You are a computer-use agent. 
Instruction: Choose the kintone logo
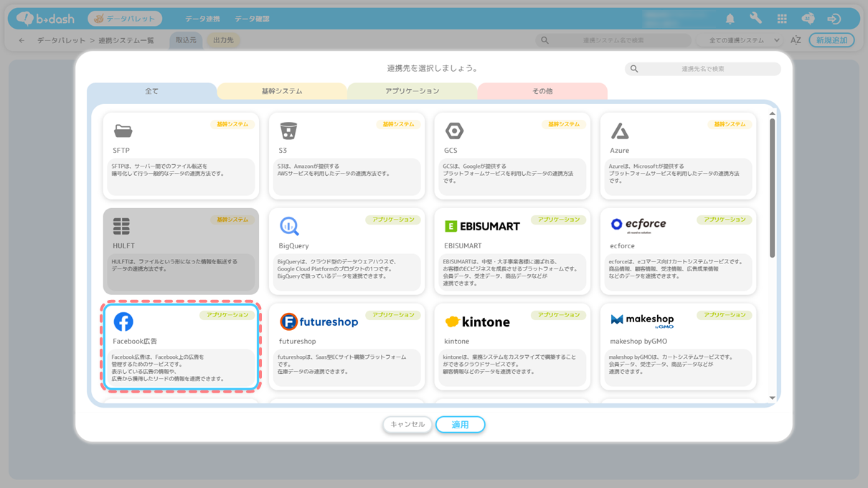point(477,322)
